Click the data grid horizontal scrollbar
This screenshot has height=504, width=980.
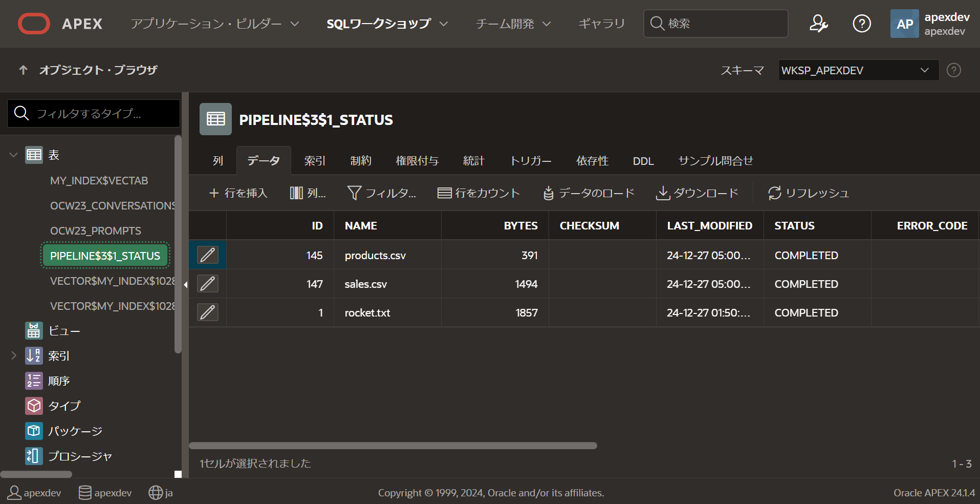pyautogui.click(x=393, y=446)
